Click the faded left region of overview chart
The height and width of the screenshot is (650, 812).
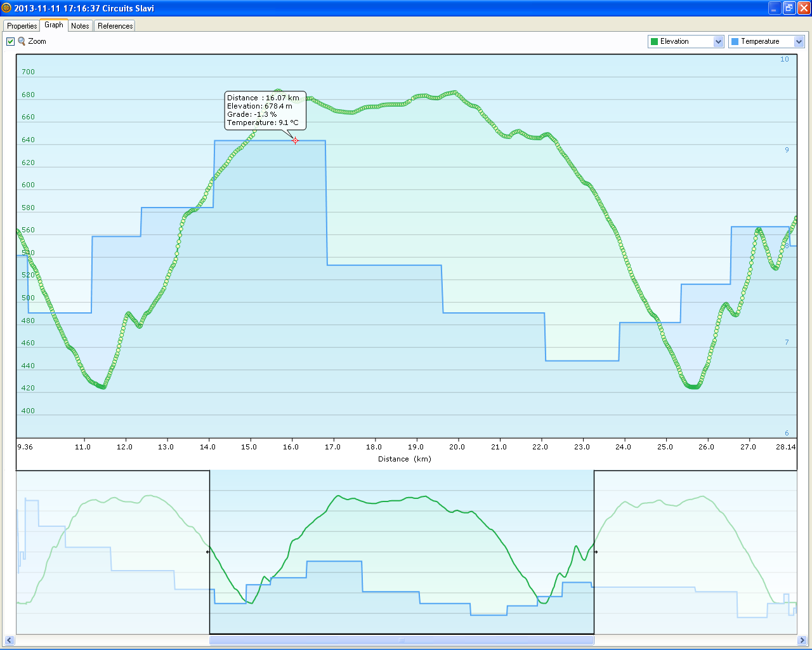click(112, 552)
